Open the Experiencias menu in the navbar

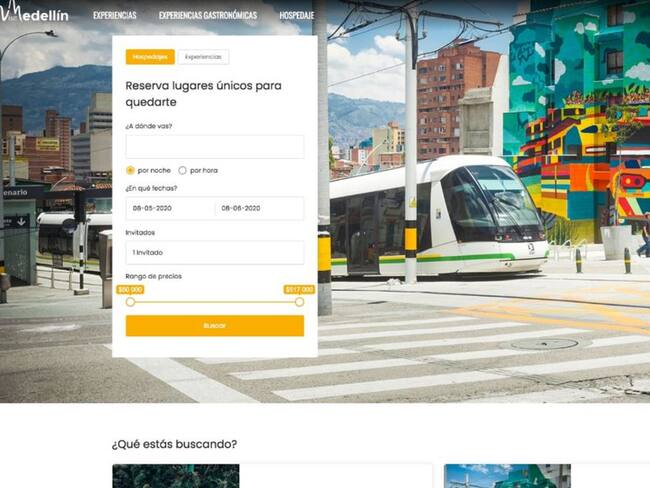(115, 16)
